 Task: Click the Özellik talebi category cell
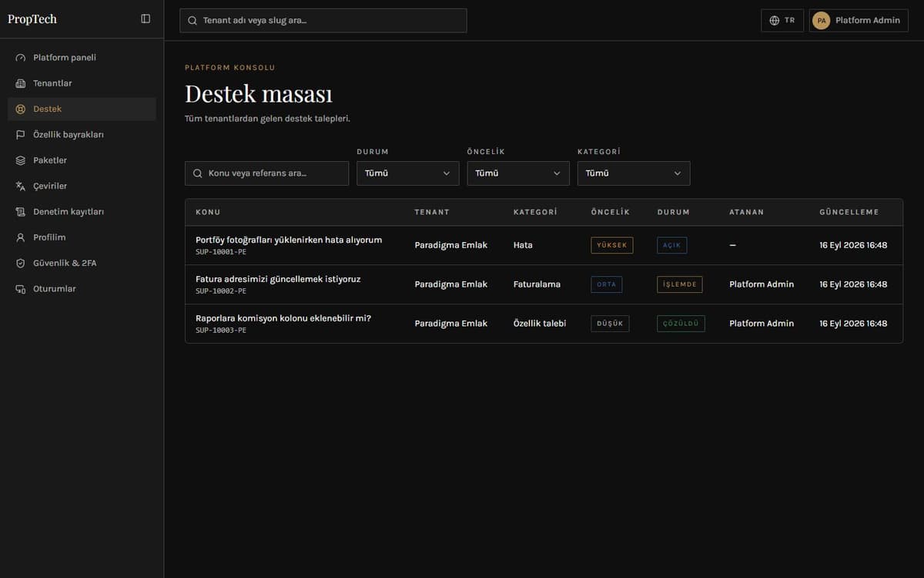click(540, 324)
